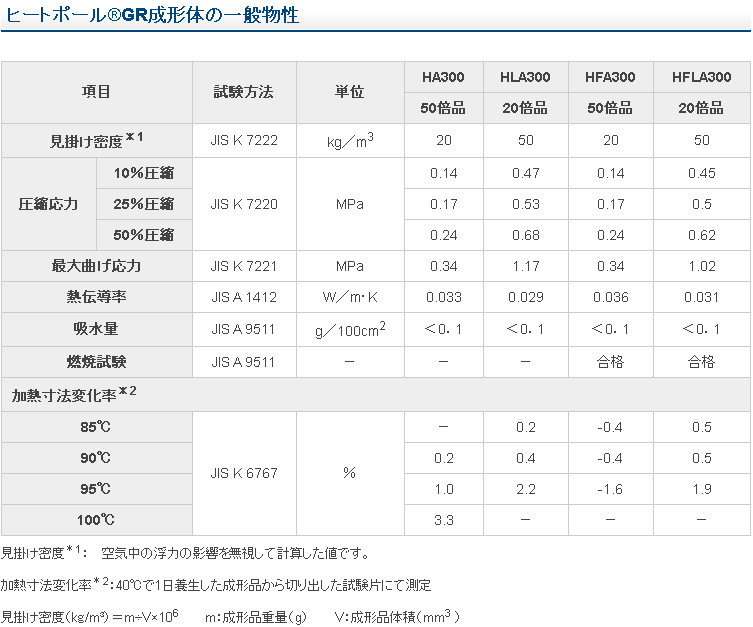Image resolution: width=753 pixels, height=627 pixels.
Task: Click the 0.47 value under HLA300
Action: [525, 173]
